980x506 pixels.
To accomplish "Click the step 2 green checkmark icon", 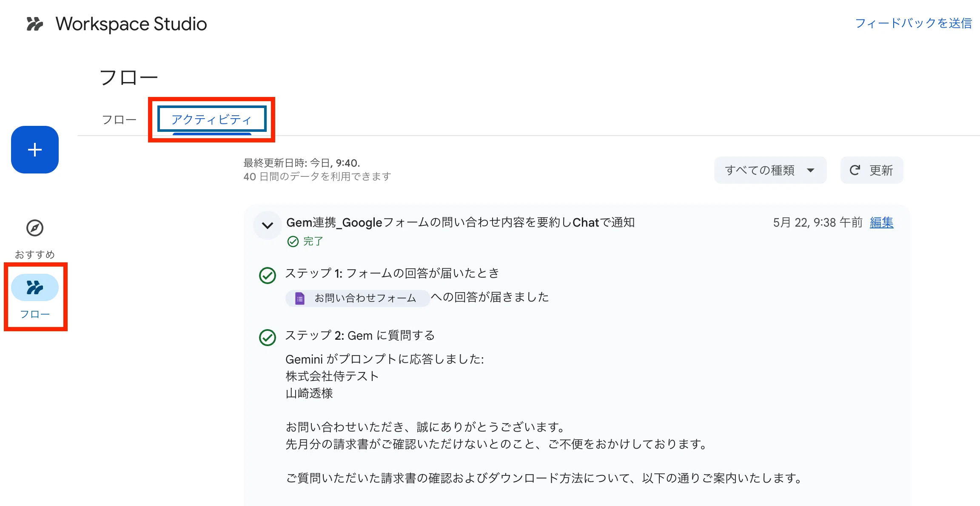I will click(268, 338).
